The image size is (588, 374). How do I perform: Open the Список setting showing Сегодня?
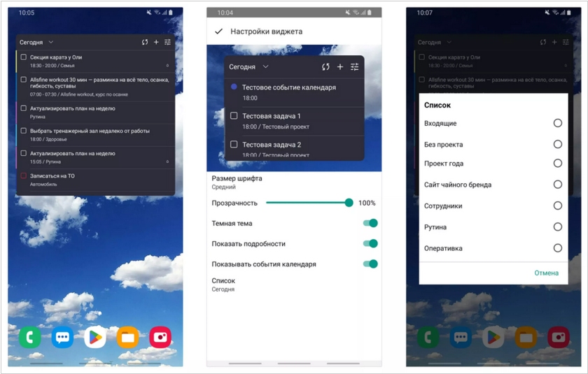pyautogui.click(x=224, y=285)
